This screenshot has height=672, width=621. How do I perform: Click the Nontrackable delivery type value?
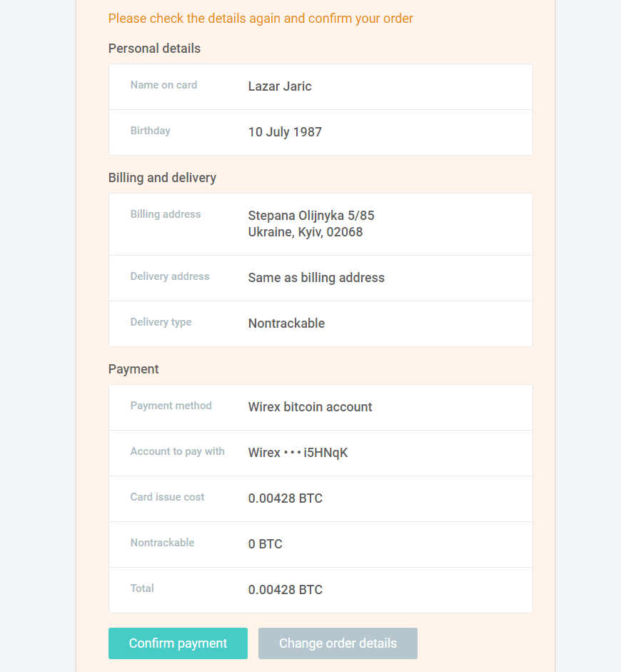286,323
